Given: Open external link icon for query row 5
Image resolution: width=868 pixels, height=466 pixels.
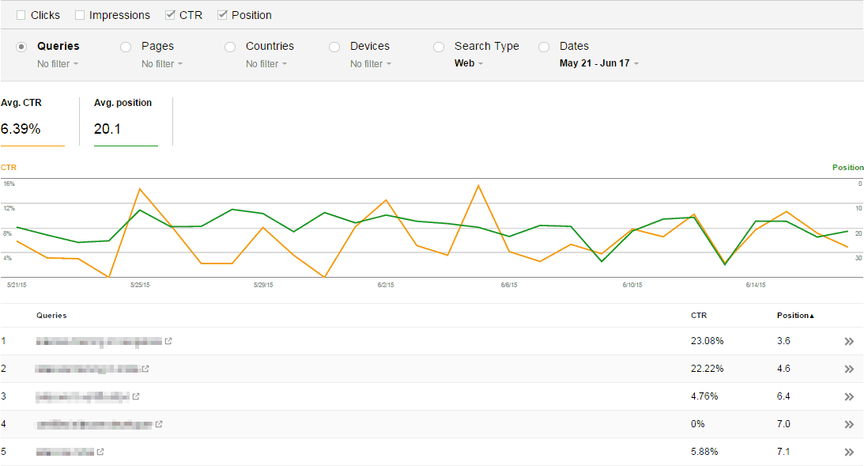Looking at the screenshot, I should pos(100,452).
